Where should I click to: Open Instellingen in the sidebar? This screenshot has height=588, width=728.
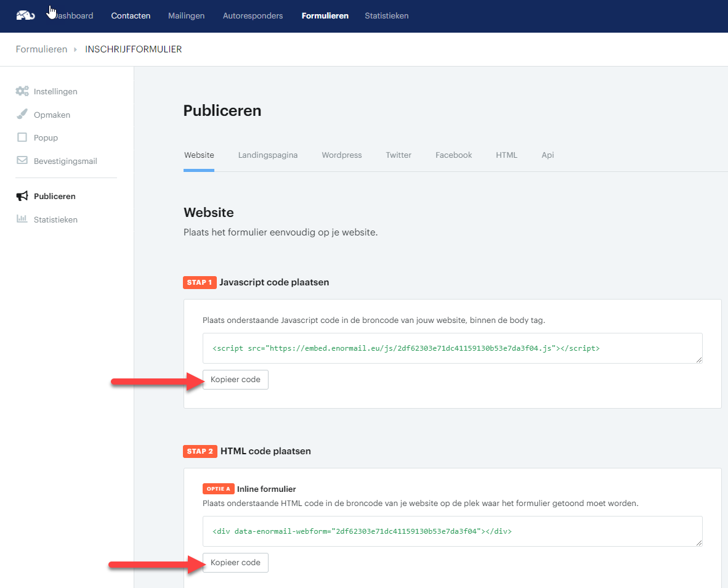point(55,91)
